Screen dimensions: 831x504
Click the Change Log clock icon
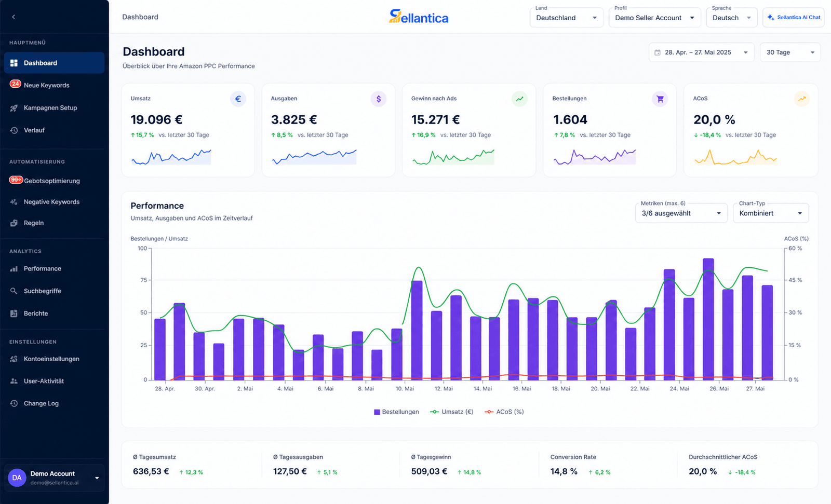14,403
